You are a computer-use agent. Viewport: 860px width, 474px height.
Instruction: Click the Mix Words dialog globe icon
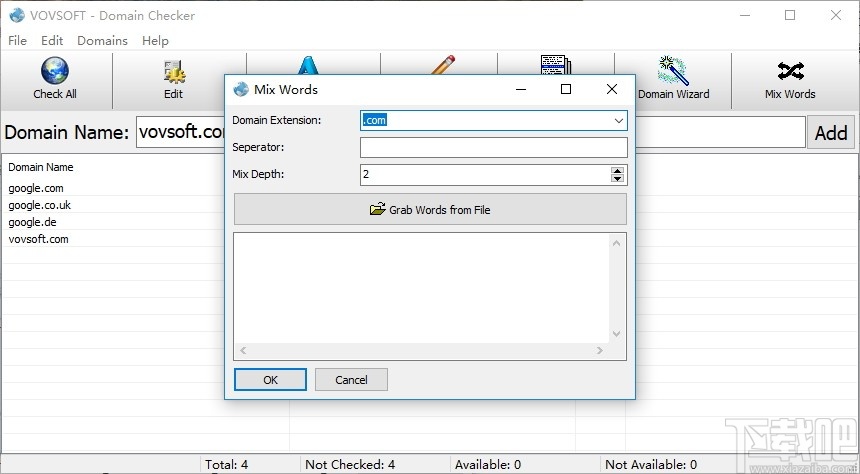241,89
